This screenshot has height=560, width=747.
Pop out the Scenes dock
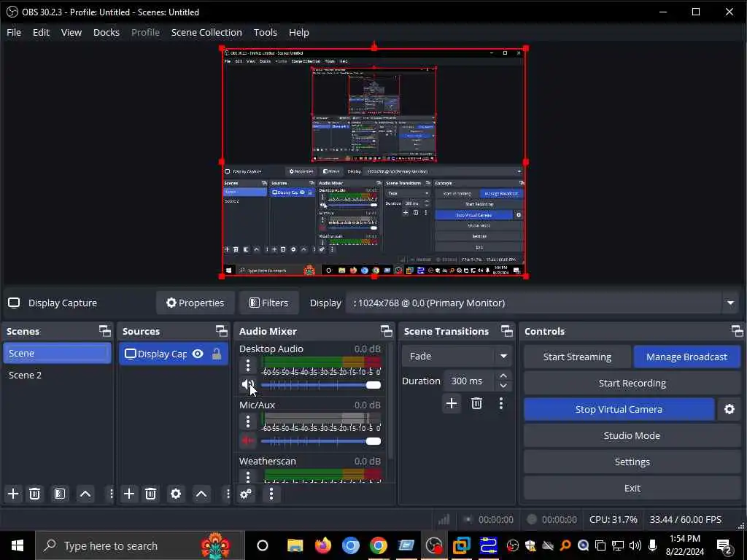[105, 331]
